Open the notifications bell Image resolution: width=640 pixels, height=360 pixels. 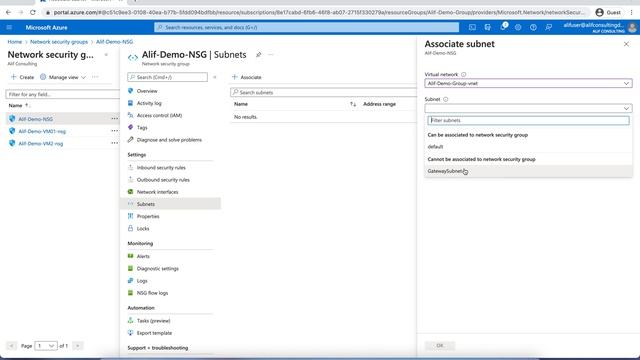coord(503,27)
